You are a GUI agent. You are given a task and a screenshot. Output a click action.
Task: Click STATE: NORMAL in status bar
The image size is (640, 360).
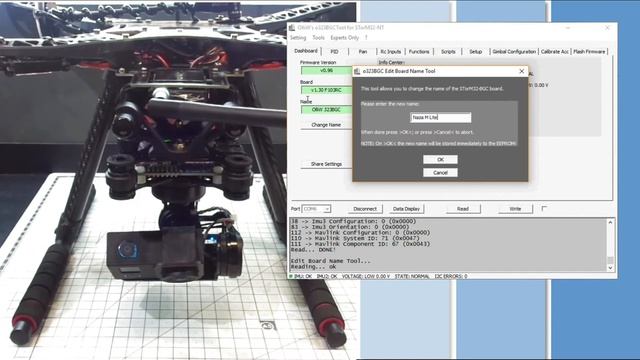(412, 276)
